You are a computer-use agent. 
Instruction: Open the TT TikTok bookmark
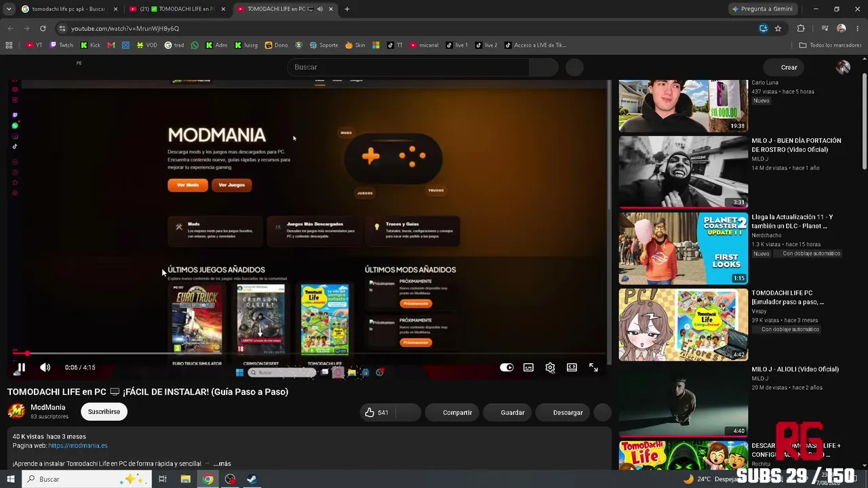point(395,45)
